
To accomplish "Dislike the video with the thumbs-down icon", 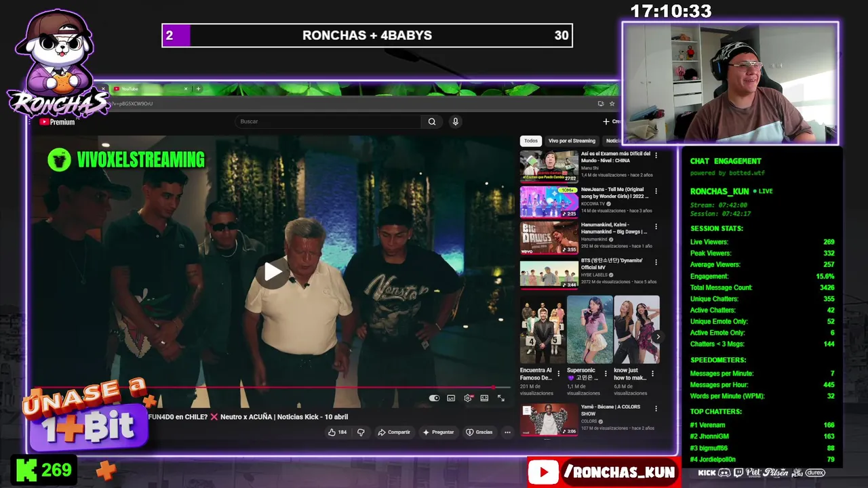I will click(x=361, y=432).
